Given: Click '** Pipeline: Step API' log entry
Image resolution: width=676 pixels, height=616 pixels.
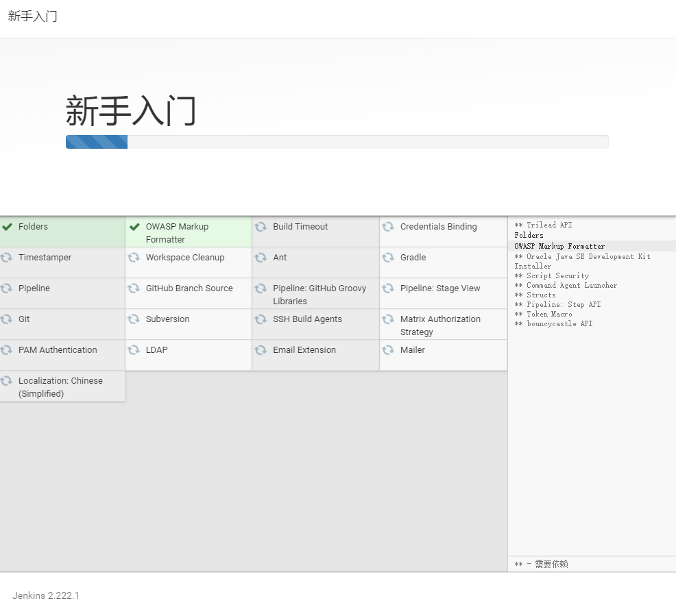Looking at the screenshot, I should 558,304.
